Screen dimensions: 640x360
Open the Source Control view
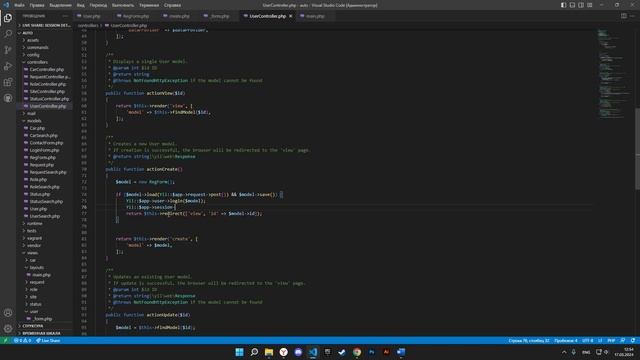click(8, 50)
